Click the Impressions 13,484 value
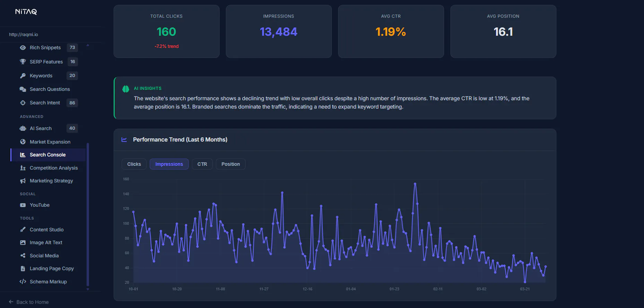The image size is (644, 308). coord(279,32)
